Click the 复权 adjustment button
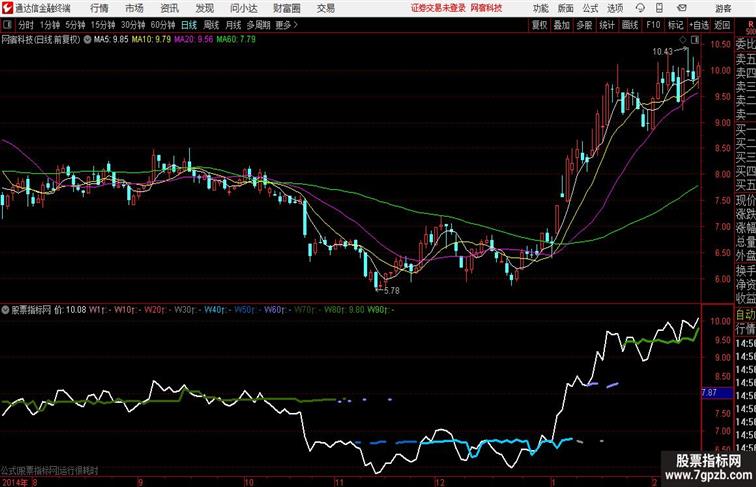 tap(540, 25)
